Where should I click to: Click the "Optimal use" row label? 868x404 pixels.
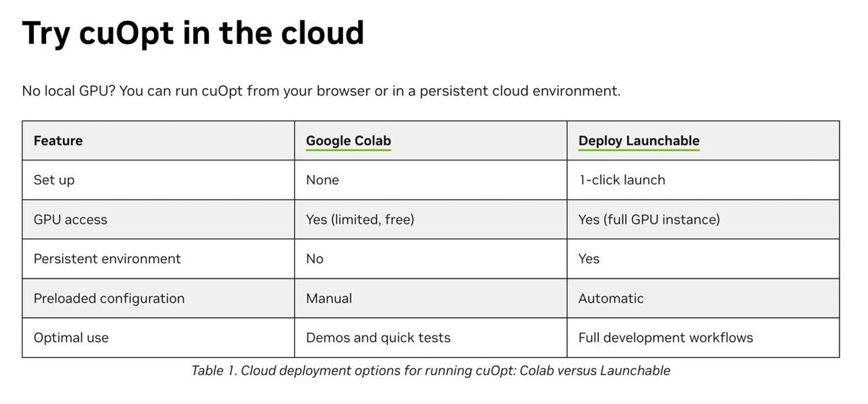click(x=71, y=338)
